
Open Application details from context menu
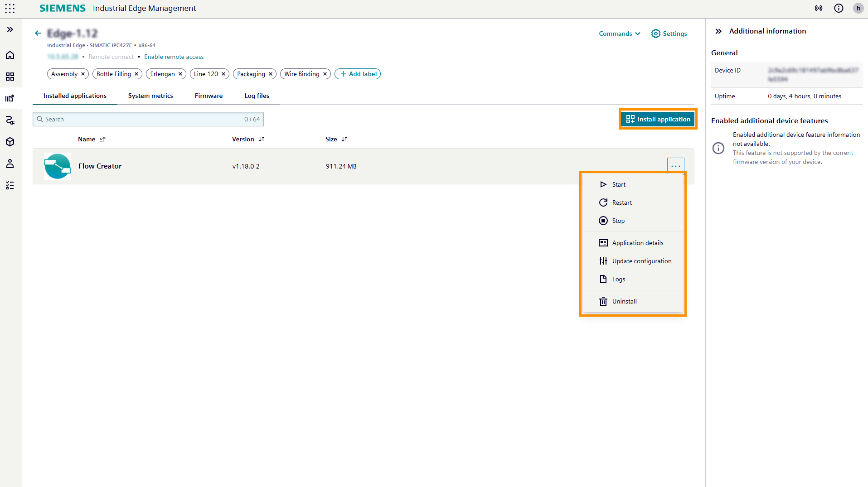633,243
